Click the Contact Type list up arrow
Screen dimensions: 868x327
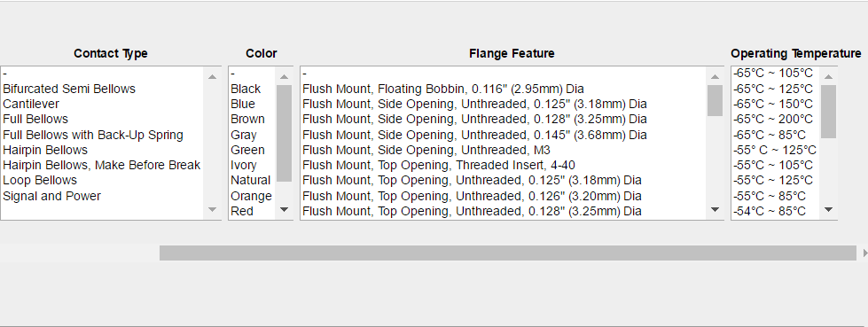coord(213,76)
